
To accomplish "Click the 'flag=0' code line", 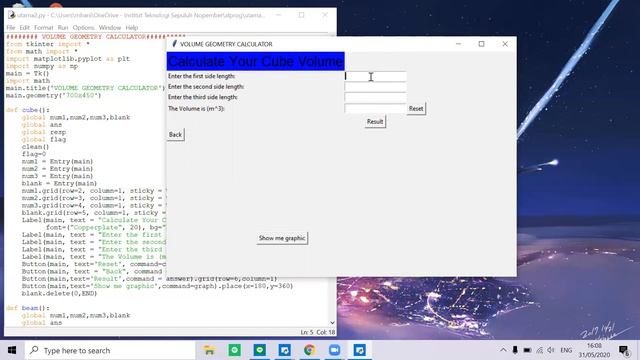I will pos(34,154).
